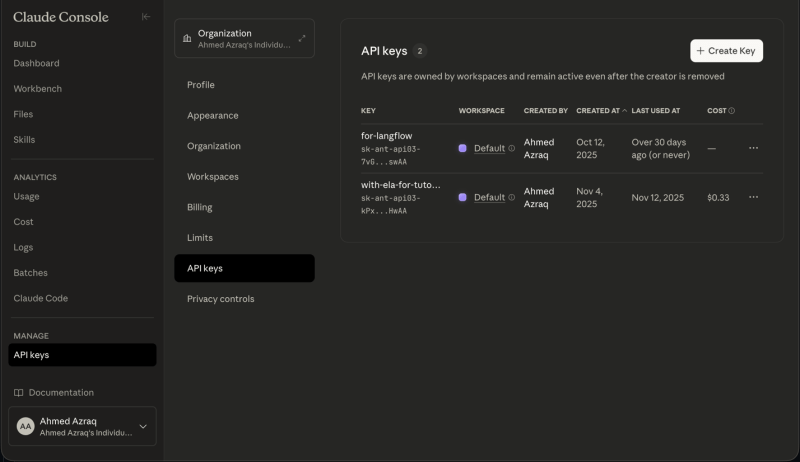Click info icon next to Cost column

tap(731, 111)
